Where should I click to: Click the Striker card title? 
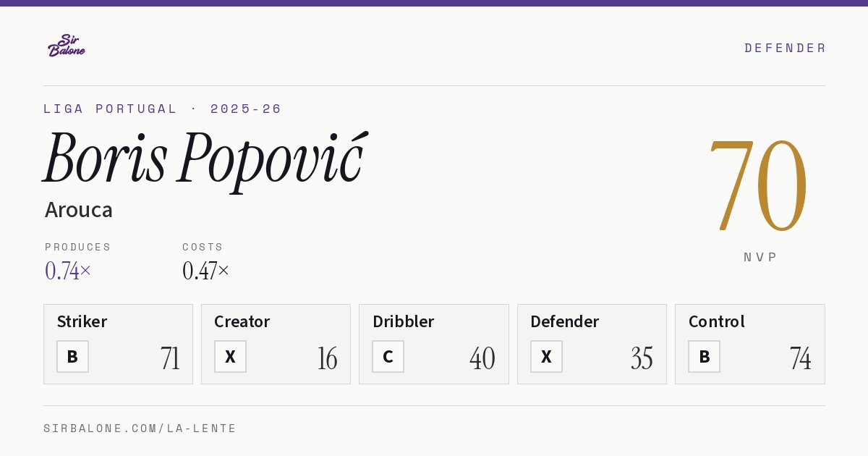tap(82, 321)
